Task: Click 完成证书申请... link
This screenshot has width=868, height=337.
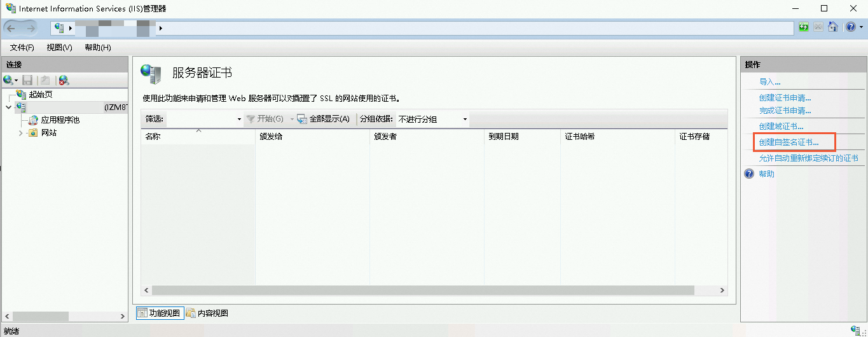Action: click(x=785, y=111)
